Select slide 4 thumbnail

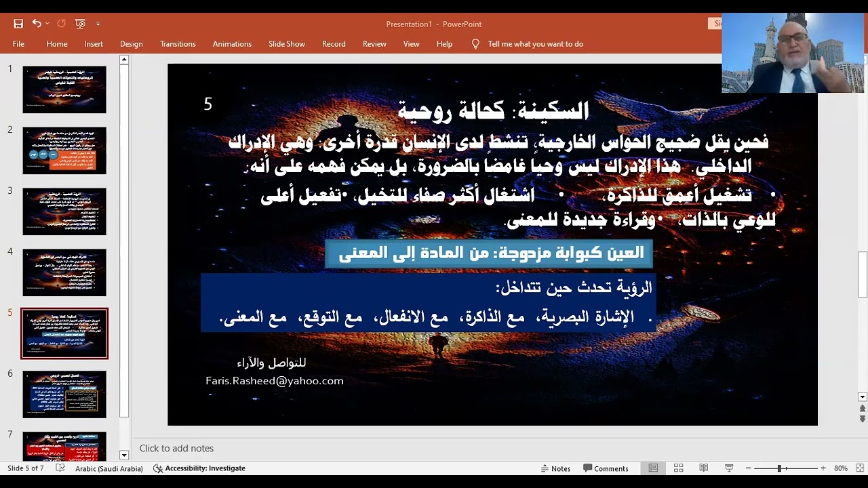(x=64, y=272)
